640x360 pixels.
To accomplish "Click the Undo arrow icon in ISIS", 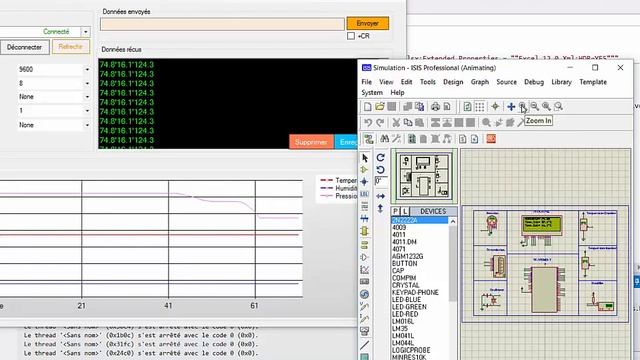I will (368, 122).
